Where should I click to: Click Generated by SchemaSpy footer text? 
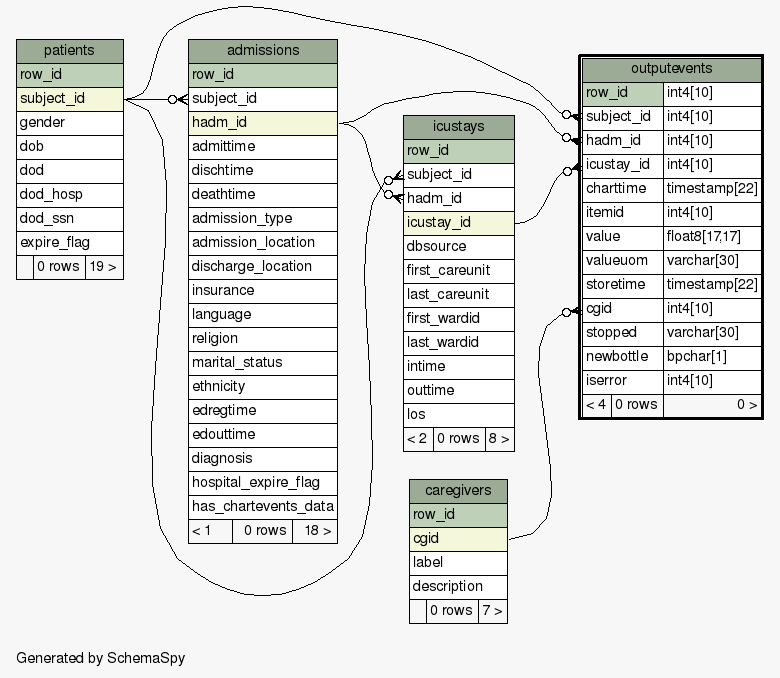pos(100,658)
